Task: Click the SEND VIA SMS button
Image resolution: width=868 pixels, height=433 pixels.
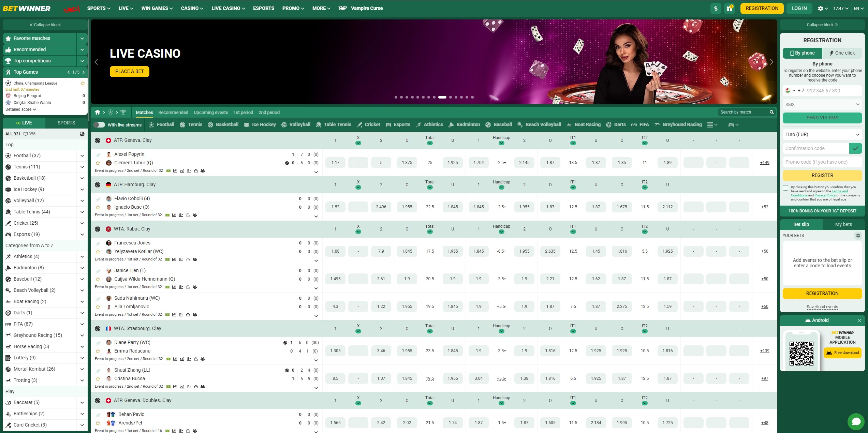Action: pyautogui.click(x=822, y=118)
